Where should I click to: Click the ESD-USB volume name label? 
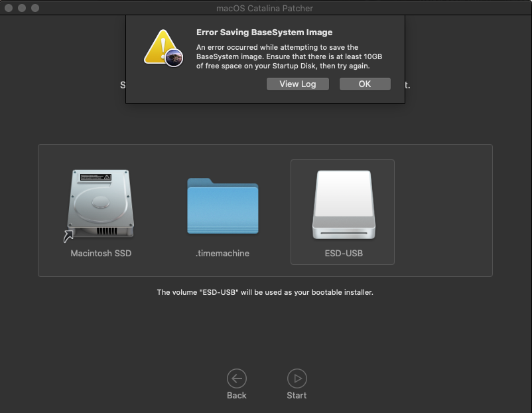(344, 254)
